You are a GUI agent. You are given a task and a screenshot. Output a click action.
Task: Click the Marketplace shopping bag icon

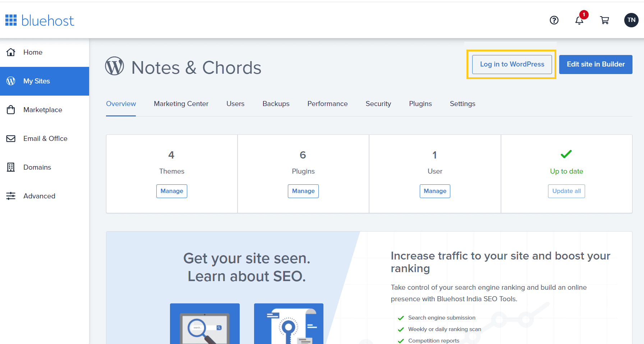pos(11,110)
